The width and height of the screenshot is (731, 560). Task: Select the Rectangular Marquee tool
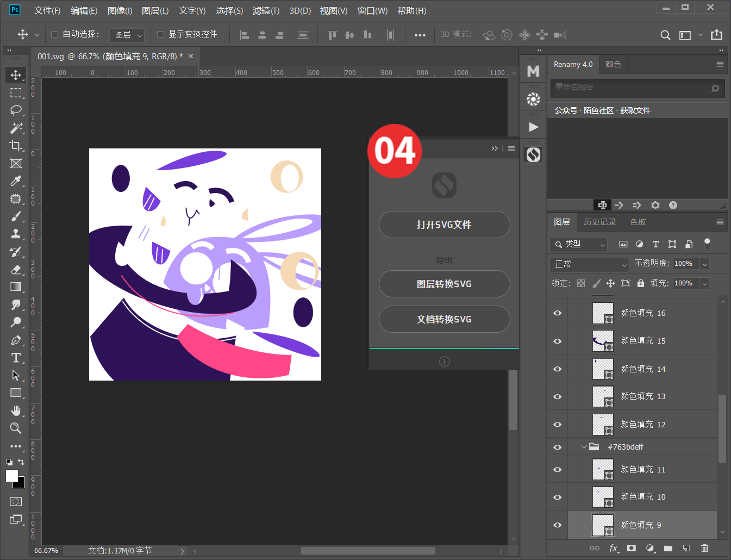click(x=16, y=93)
